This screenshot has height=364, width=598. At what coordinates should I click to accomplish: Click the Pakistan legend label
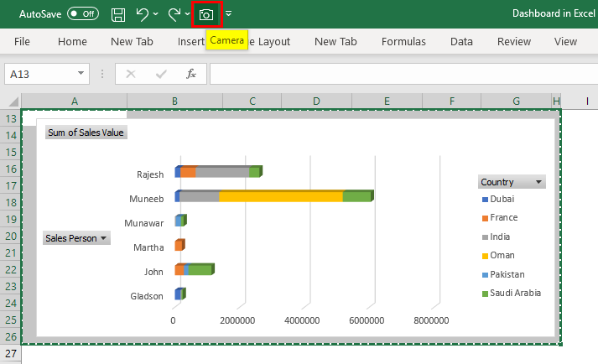click(507, 274)
